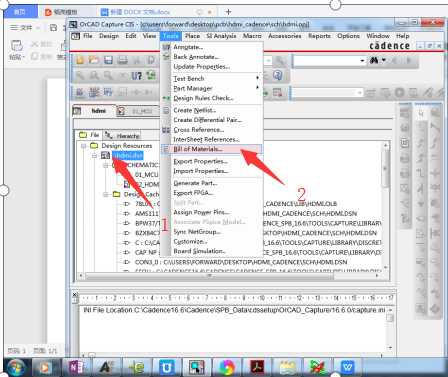
Task: Open OneNote from the taskbar
Action: (x=76, y=368)
